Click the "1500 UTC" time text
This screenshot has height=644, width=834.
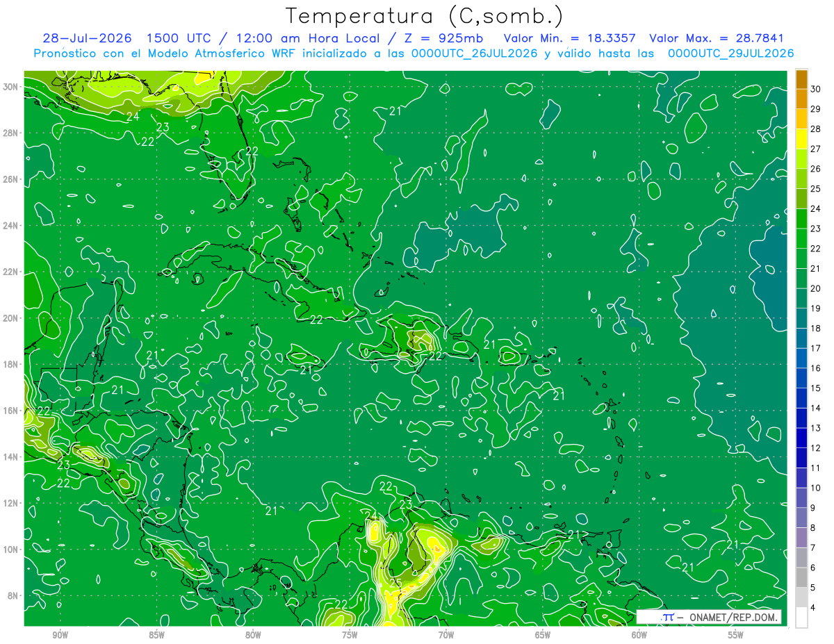coord(179,38)
